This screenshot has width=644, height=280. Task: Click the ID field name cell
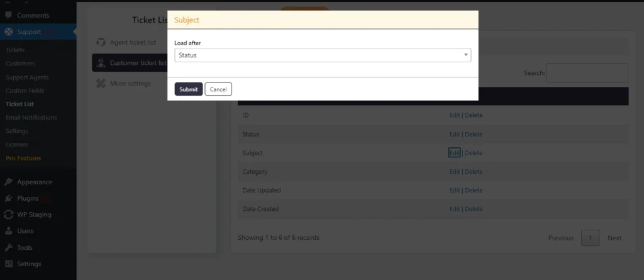(246, 116)
